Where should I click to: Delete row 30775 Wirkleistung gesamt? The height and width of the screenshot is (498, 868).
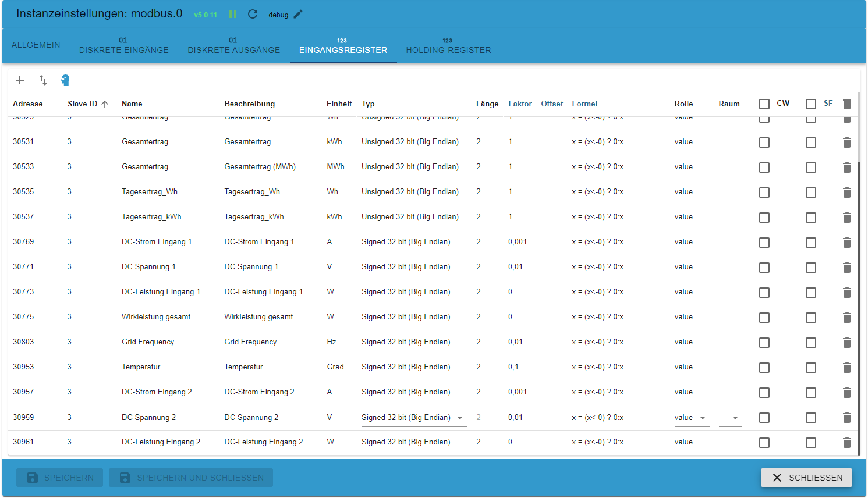[847, 318]
